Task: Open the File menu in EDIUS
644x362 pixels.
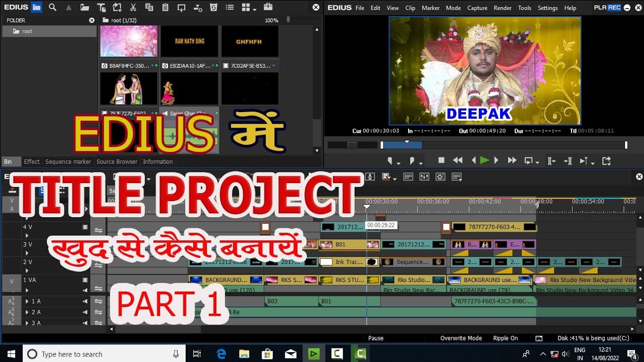Action: click(360, 8)
